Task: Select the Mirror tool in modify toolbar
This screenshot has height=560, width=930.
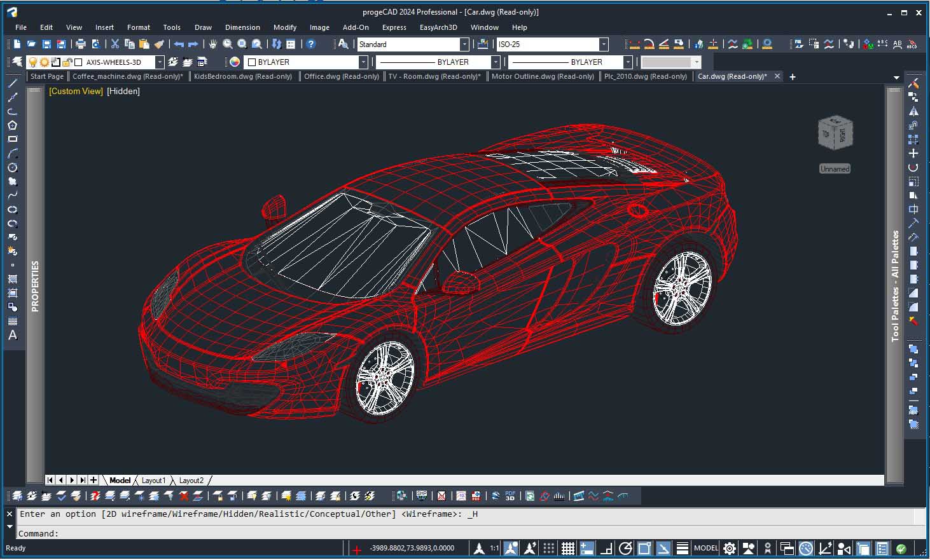Action: 913,111
